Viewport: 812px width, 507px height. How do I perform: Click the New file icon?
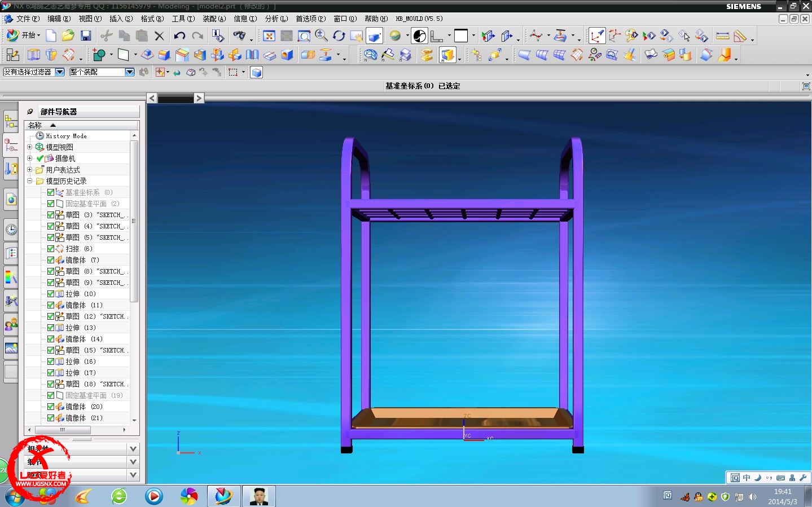point(51,36)
